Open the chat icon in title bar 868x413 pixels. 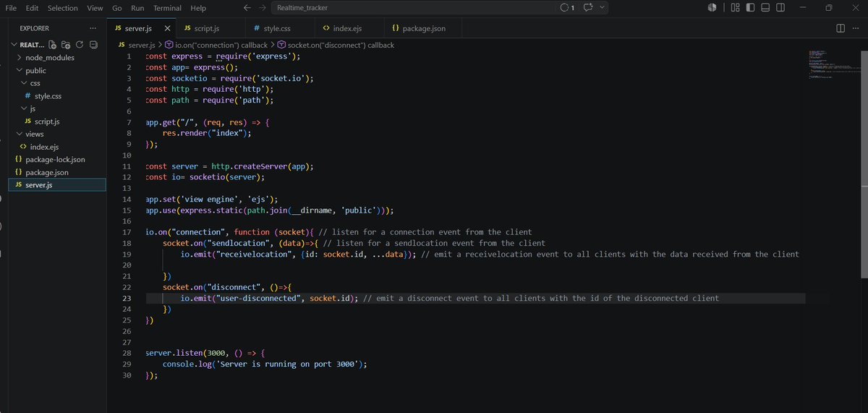pyautogui.click(x=587, y=8)
